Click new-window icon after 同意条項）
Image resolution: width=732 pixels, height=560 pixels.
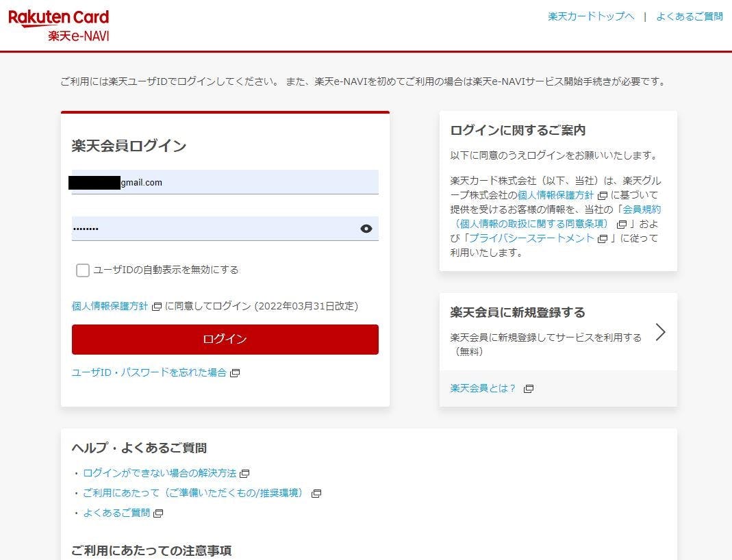tap(621, 225)
